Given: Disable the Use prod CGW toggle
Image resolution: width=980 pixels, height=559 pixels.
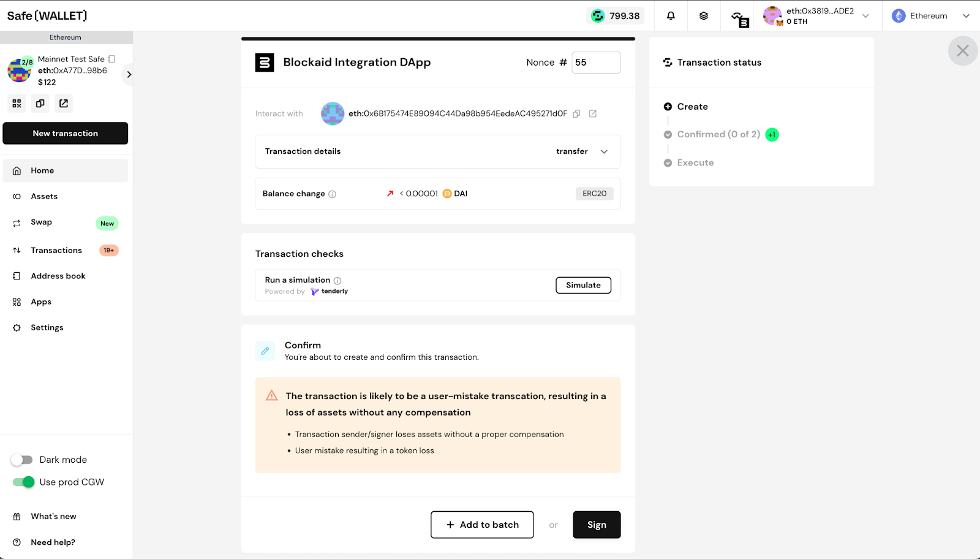Looking at the screenshot, I should (24, 482).
